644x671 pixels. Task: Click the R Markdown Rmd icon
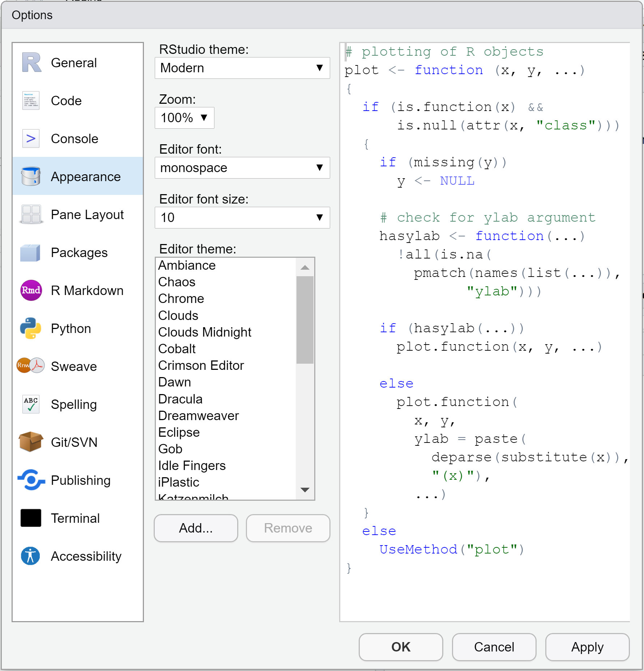[31, 290]
